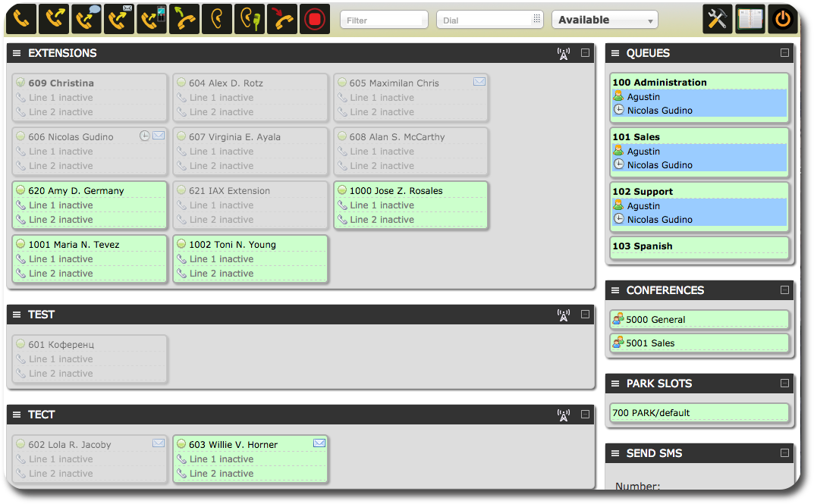Viewport: 814px width, 504px height.
Task: Open the PARK SLOTS panel hamburger menu
Action: (x=615, y=383)
